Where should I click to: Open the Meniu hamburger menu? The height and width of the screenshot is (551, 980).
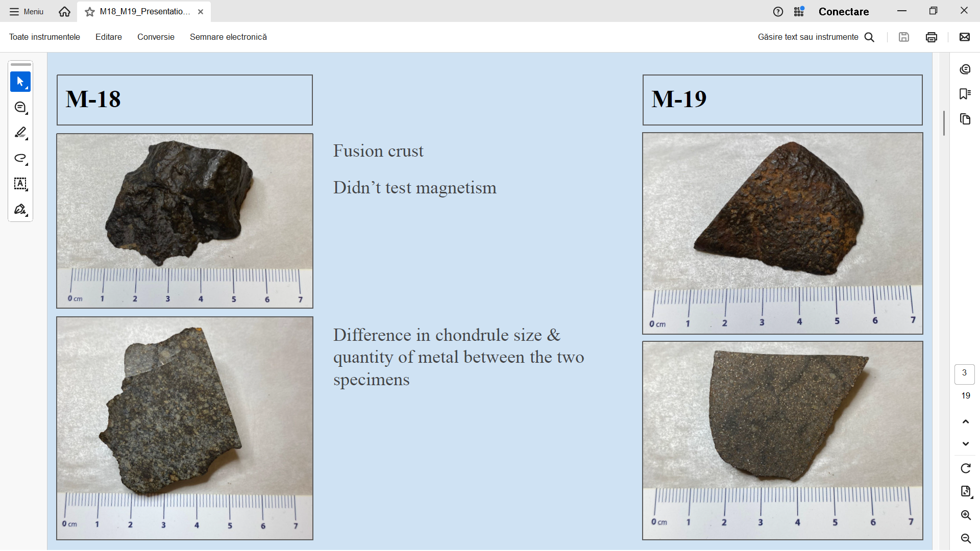coord(27,11)
